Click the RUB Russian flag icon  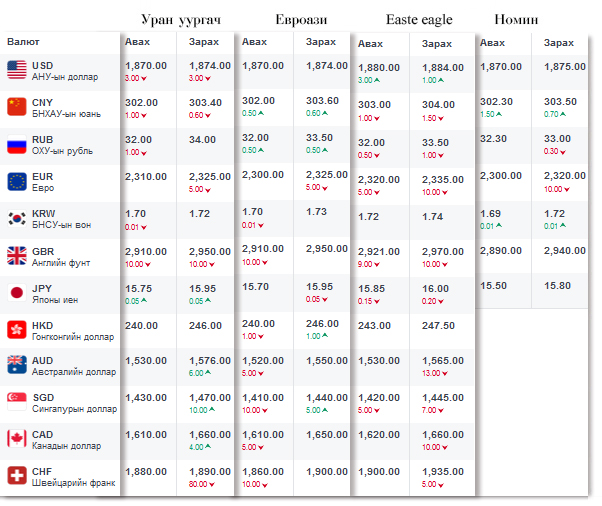click(x=17, y=144)
